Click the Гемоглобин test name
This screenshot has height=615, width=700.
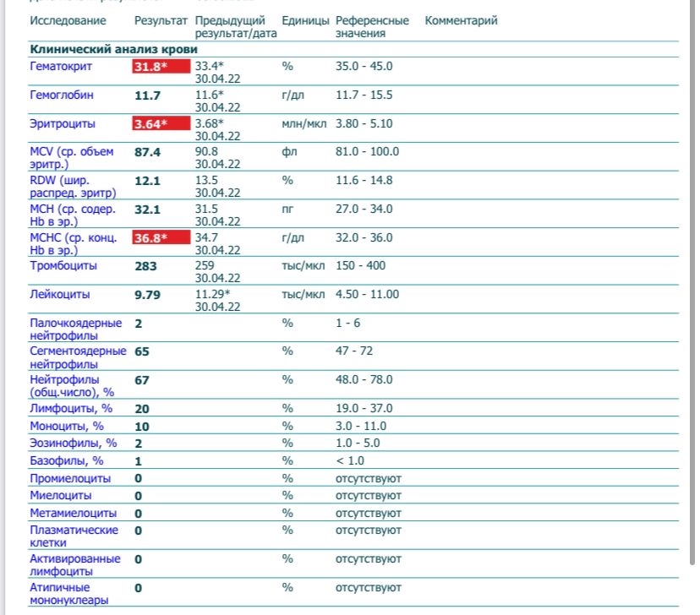pos(62,95)
